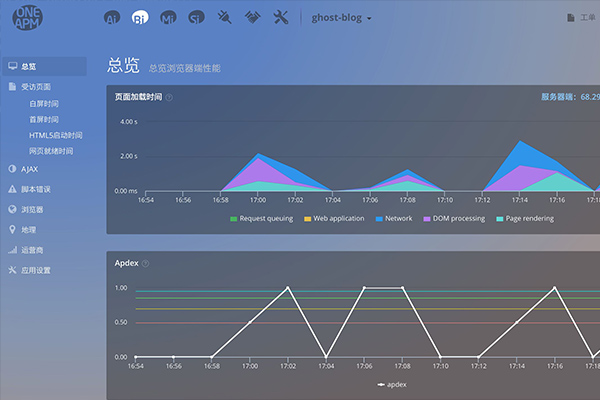The image size is (600, 400).
Task: Select AJAX in the sidebar
Action: pos(29,169)
